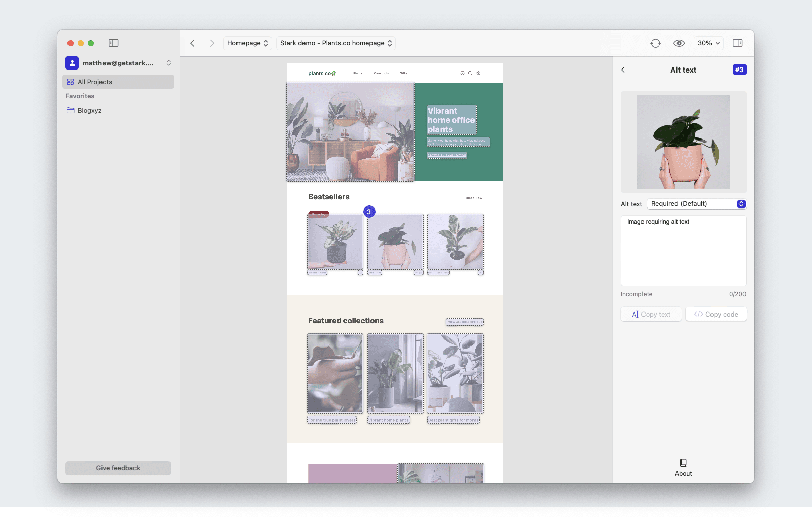Viewport: 812px width, 521px height.
Task: Expand the matthew@getstark account switcher
Action: point(168,63)
